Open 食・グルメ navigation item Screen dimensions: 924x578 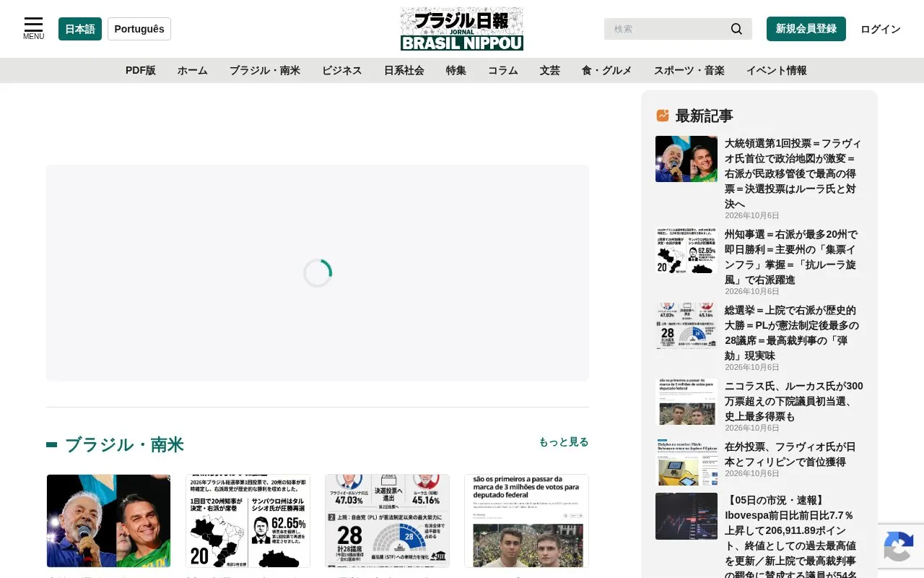click(607, 70)
